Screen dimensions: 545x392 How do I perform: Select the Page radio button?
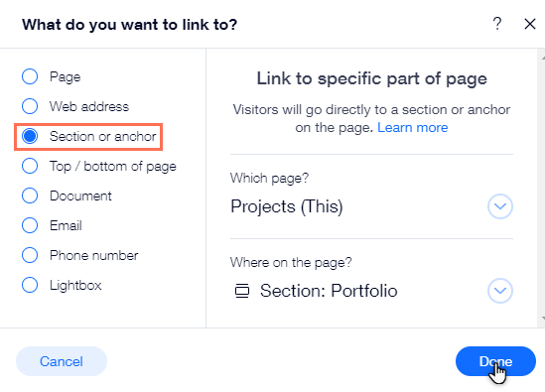30,76
